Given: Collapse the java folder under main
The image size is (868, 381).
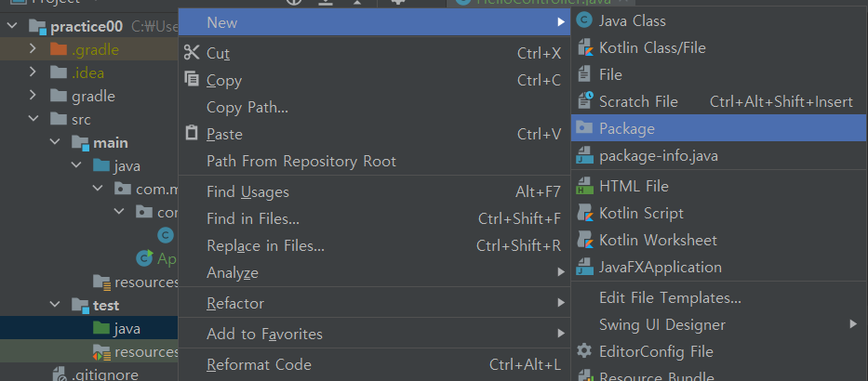Looking at the screenshot, I should [x=76, y=165].
